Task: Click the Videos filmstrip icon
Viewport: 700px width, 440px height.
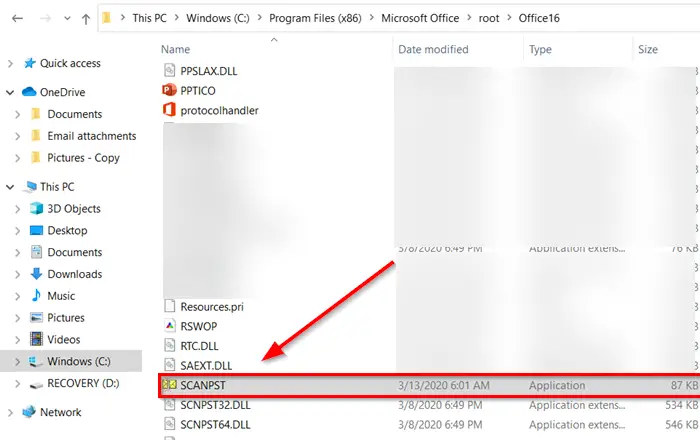Action: click(36, 339)
